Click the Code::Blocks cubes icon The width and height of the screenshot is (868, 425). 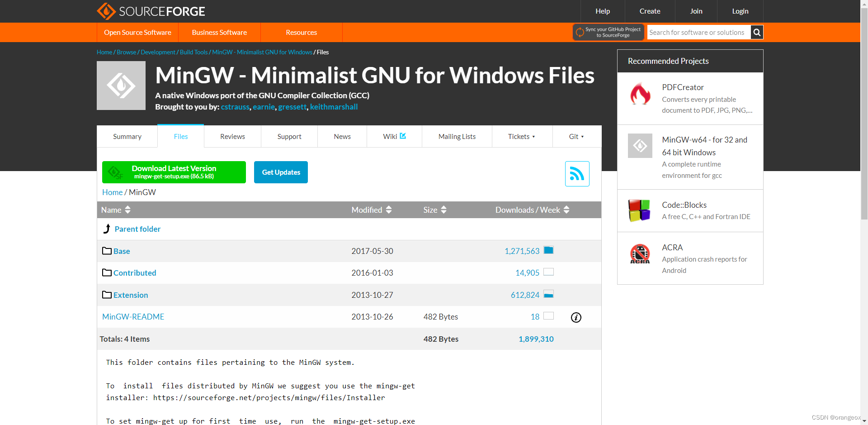tap(639, 210)
